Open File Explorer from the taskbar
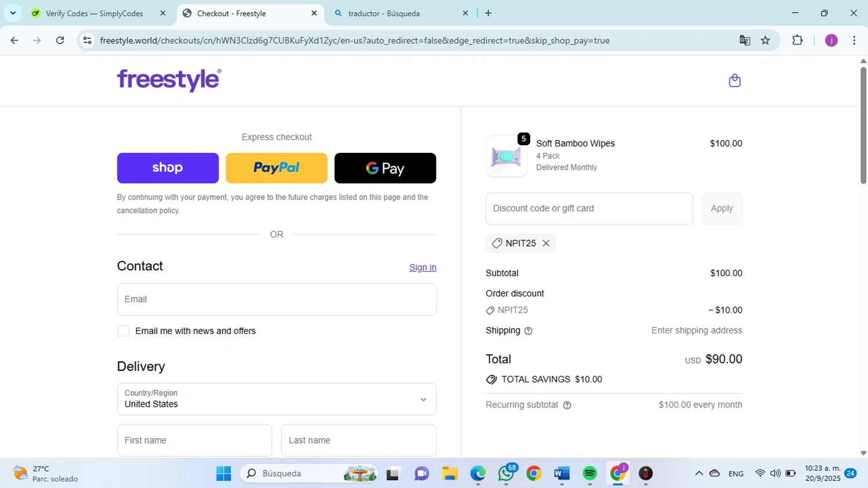Image resolution: width=868 pixels, height=488 pixels. (450, 474)
